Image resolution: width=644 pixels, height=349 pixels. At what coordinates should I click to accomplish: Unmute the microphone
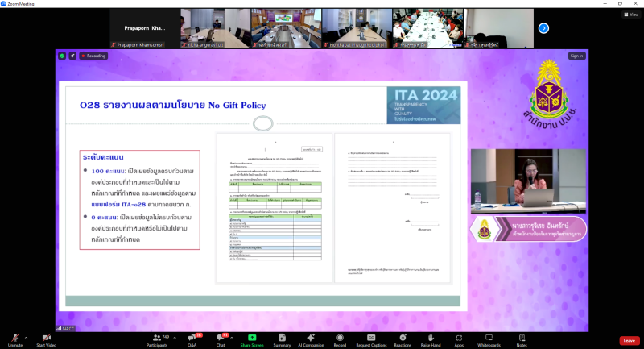pos(14,339)
